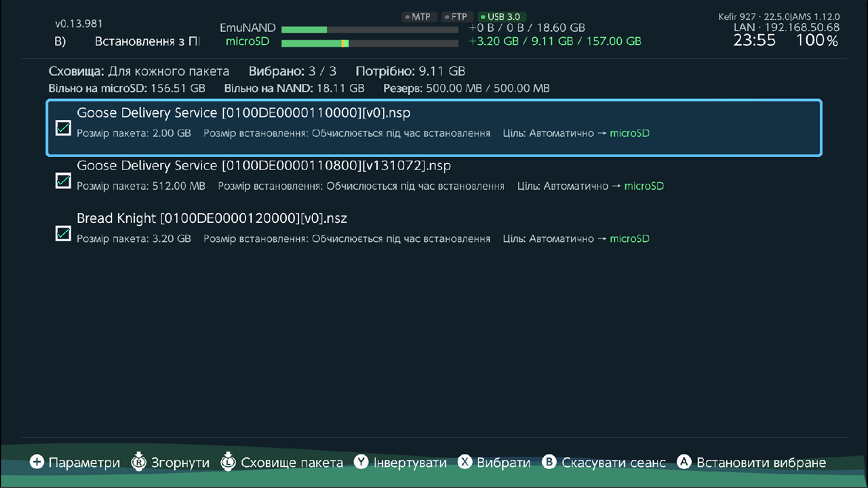Image resolution: width=868 pixels, height=488 pixels.
Task: Click the Вибрати label
Action: pyautogui.click(x=504, y=462)
